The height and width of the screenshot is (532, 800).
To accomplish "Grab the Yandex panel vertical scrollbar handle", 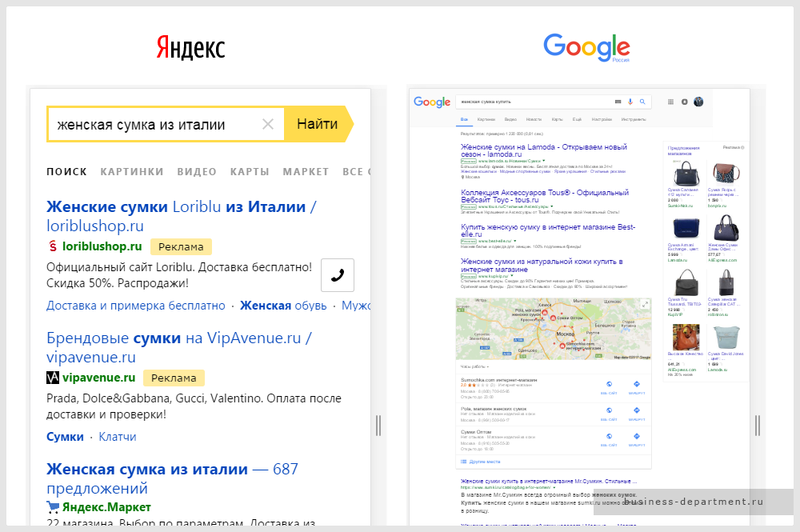I will (x=378, y=426).
